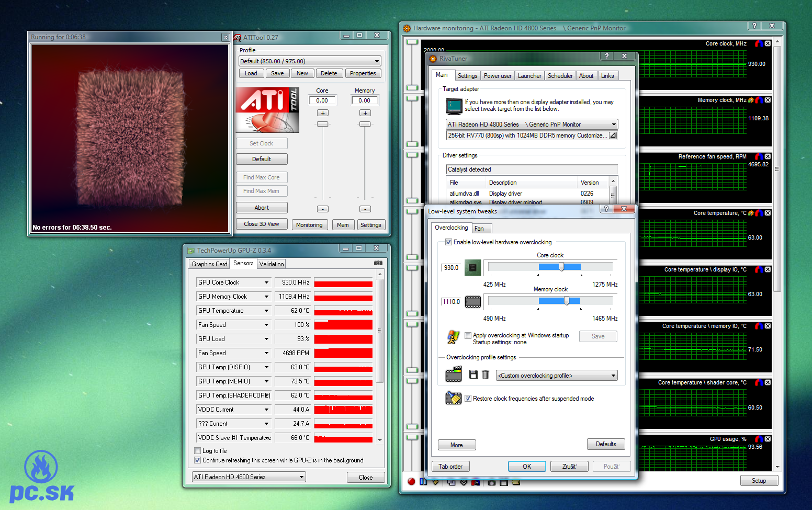Click the GPU-Z screenshot camera icon
This screenshot has height=510, width=812.
tap(378, 263)
